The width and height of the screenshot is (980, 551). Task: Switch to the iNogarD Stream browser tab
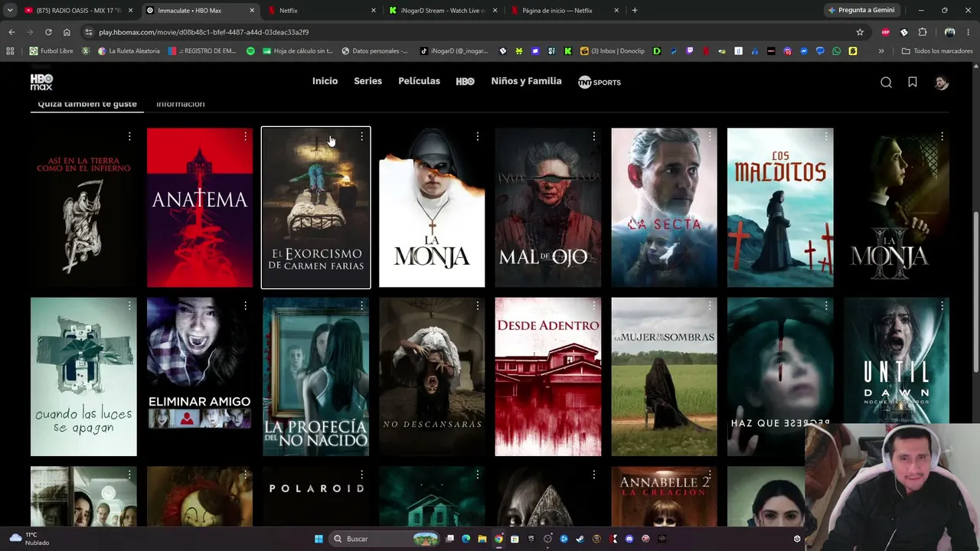click(443, 11)
